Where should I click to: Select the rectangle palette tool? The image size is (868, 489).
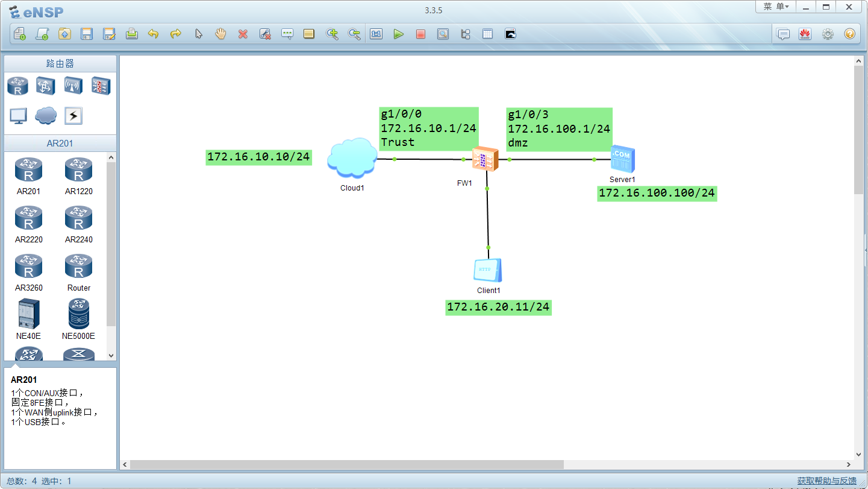[309, 34]
